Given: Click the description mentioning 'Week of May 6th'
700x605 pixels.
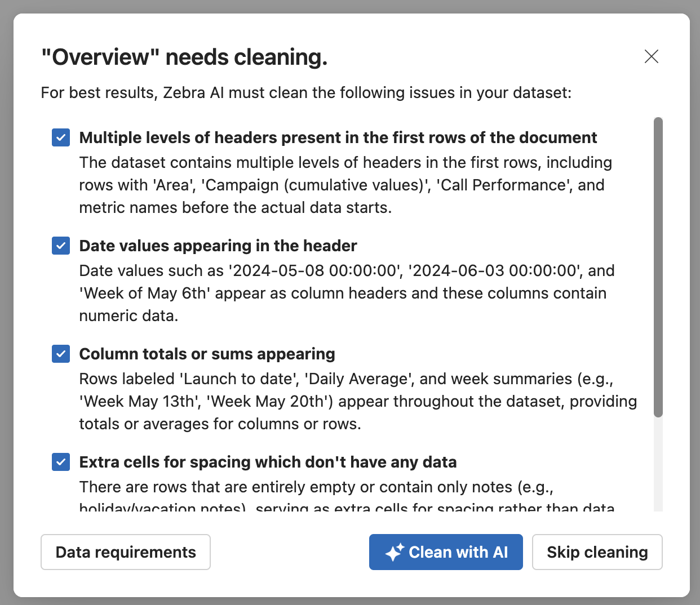Looking at the screenshot, I should (x=343, y=293).
